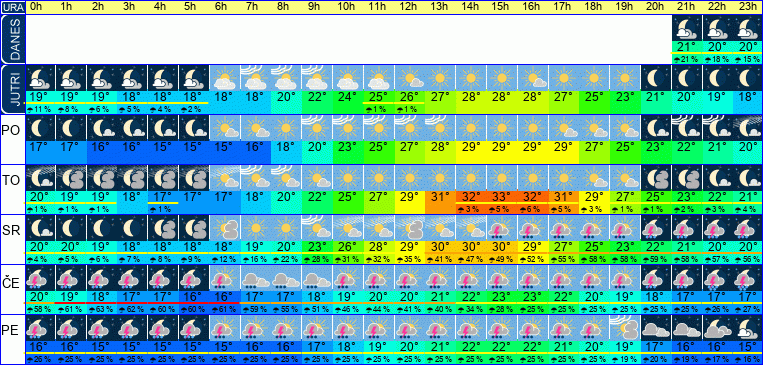Click the 21 % precipitation in DANES row
Image resolution: width=763 pixels, height=365 pixels.
(687, 59)
